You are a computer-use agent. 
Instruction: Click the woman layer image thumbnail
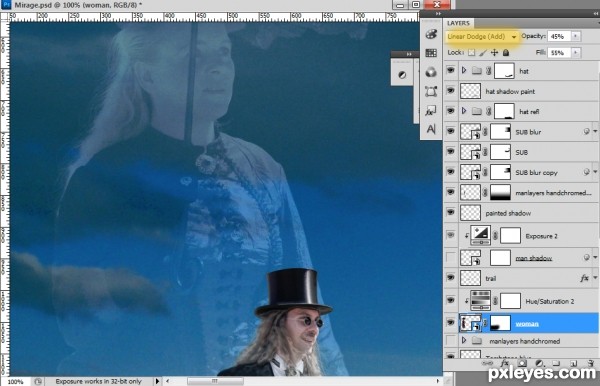click(470, 323)
